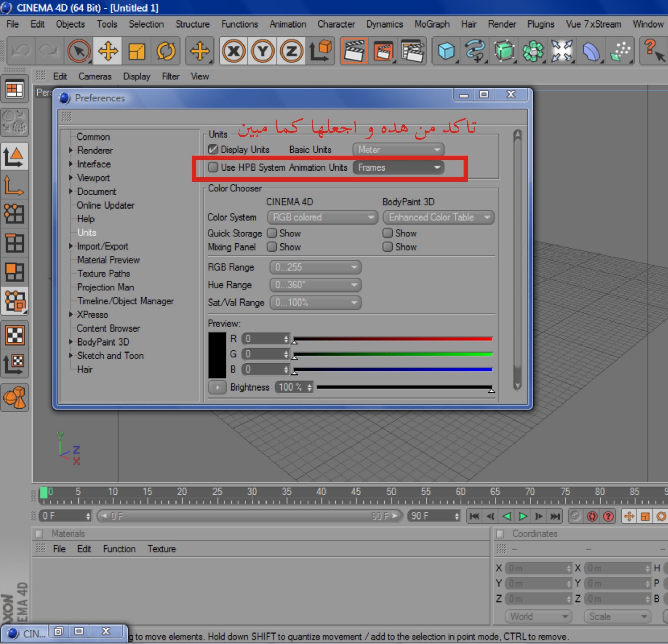Toggle the Z axis lock

292,51
